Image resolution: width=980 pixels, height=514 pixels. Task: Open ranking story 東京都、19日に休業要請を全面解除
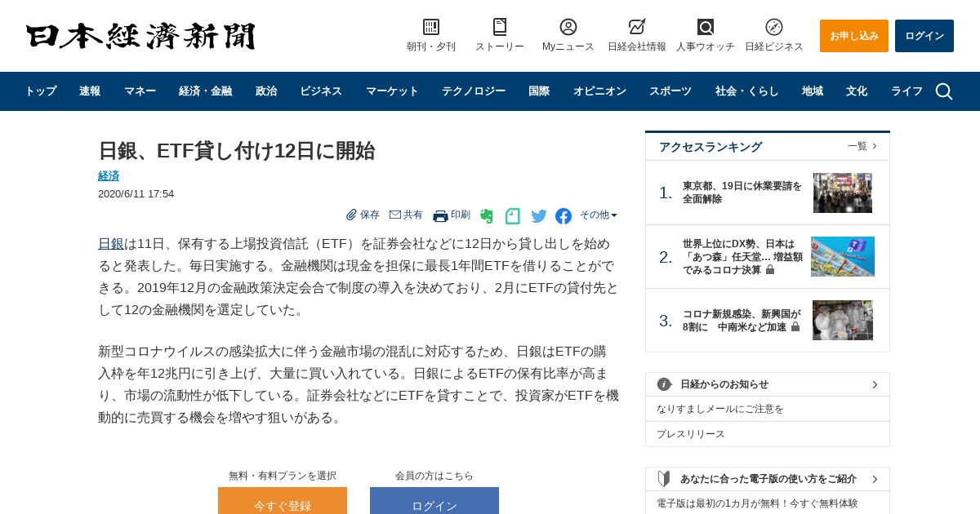coord(742,193)
